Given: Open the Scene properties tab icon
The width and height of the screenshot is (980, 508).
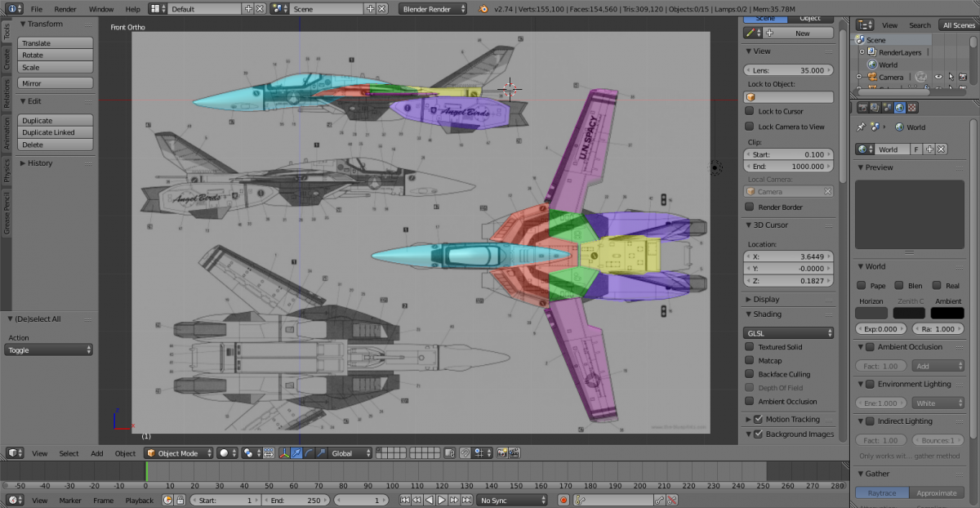Looking at the screenshot, I should pyautogui.click(x=888, y=107).
